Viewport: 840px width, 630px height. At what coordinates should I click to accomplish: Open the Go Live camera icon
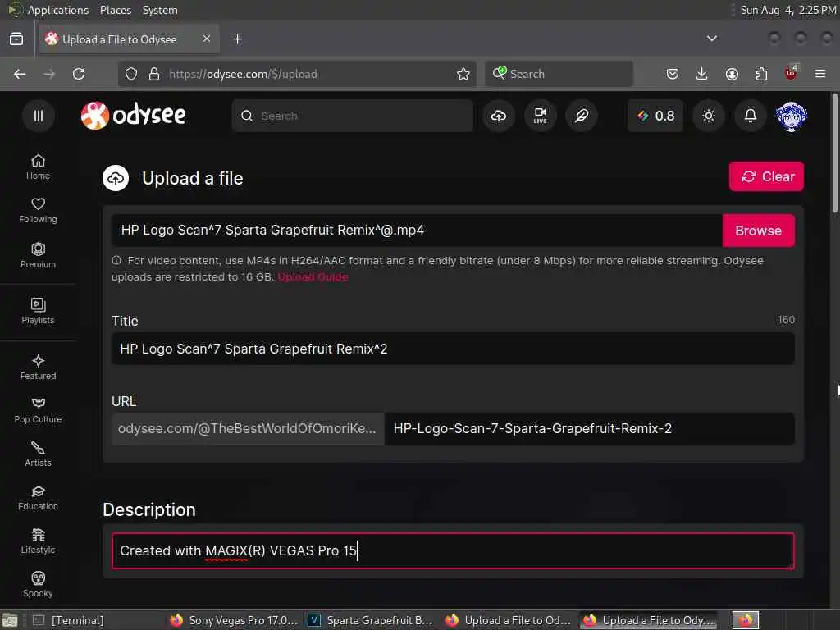tap(540, 116)
